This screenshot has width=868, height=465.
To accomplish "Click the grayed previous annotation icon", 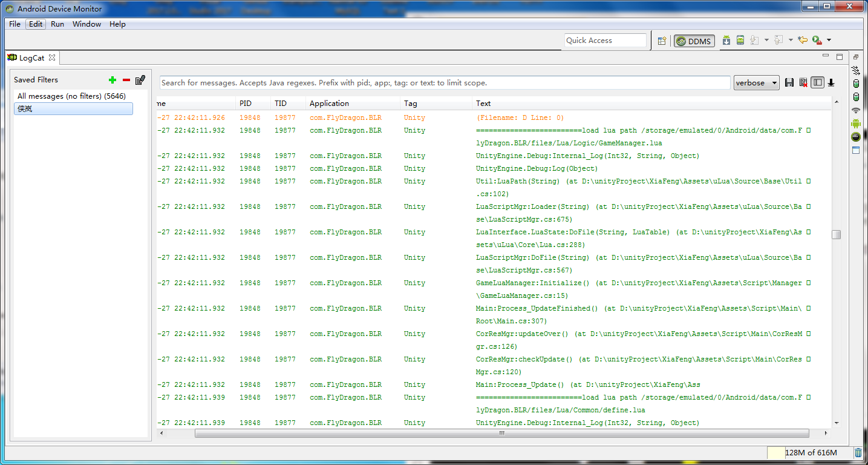I will coord(779,41).
